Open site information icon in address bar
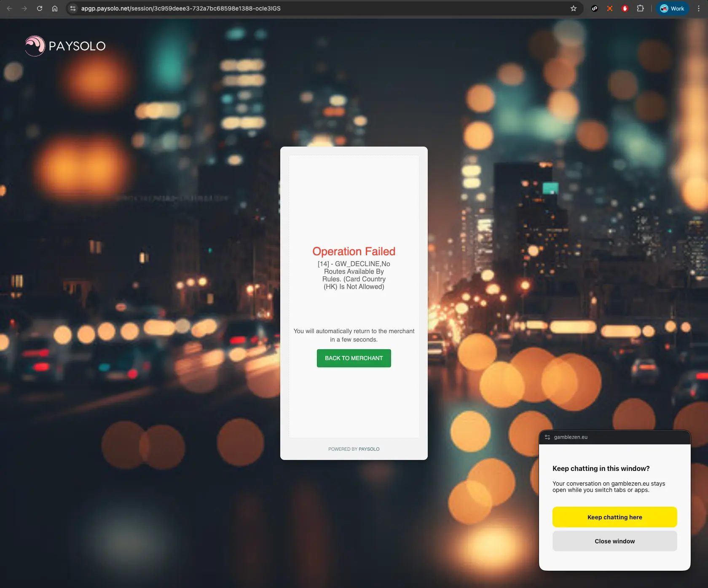The image size is (708, 588). [x=73, y=8]
